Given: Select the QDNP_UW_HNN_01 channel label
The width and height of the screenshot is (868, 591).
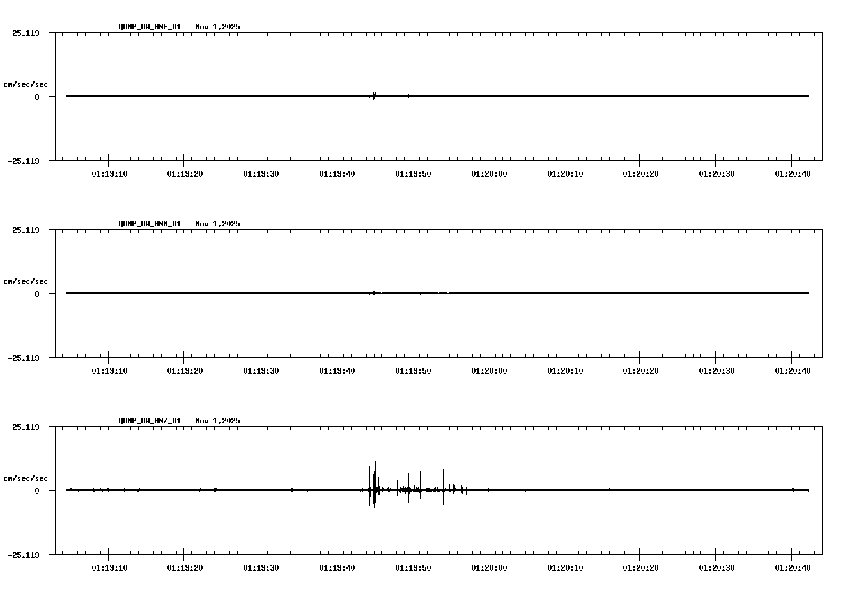Looking at the screenshot, I should (149, 224).
